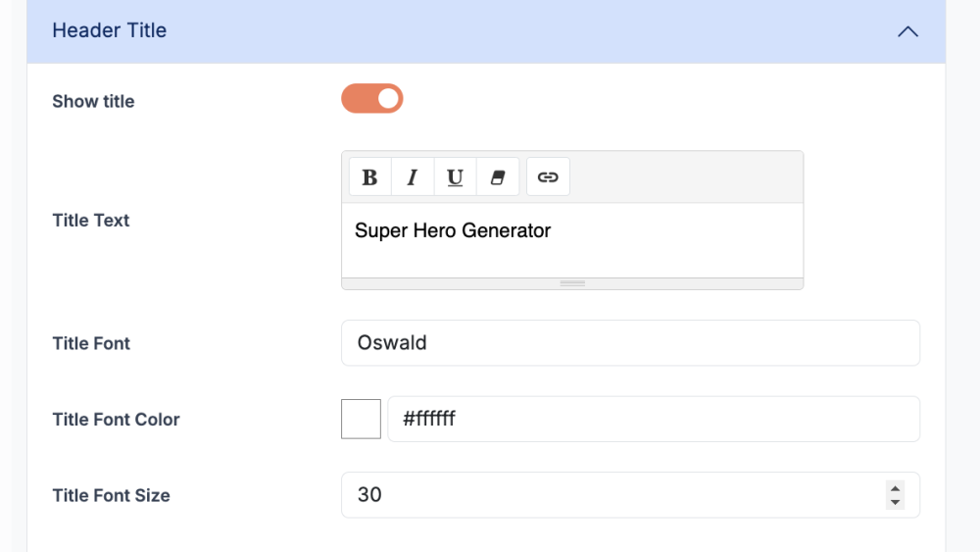
Task: Click the Show title label
Action: pyautogui.click(x=93, y=101)
